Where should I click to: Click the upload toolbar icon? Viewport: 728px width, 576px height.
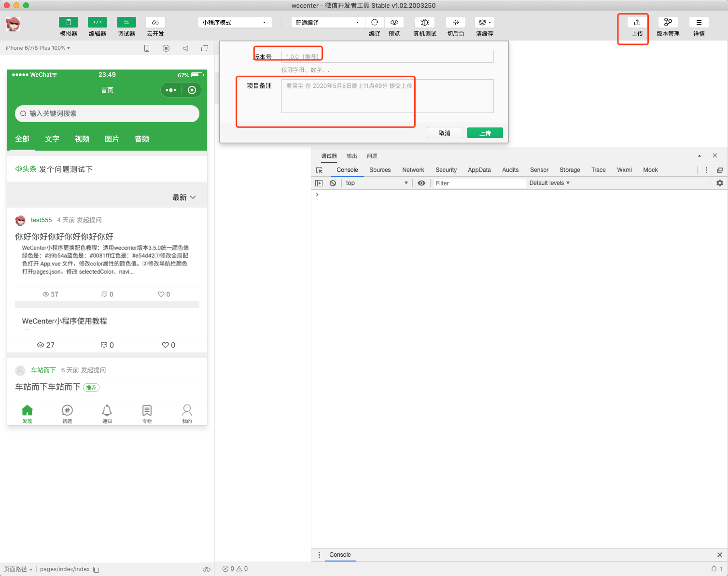click(637, 22)
